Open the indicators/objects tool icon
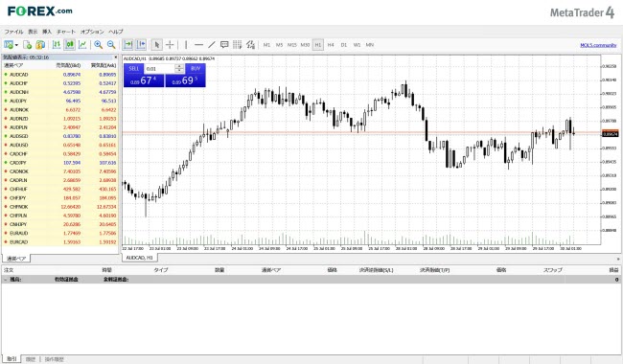The image size is (623, 364). coord(250,45)
